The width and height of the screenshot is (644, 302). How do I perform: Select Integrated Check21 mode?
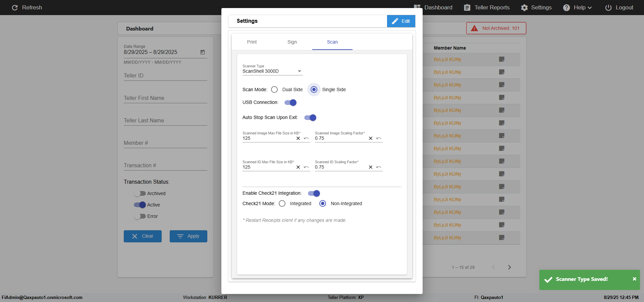(282, 203)
